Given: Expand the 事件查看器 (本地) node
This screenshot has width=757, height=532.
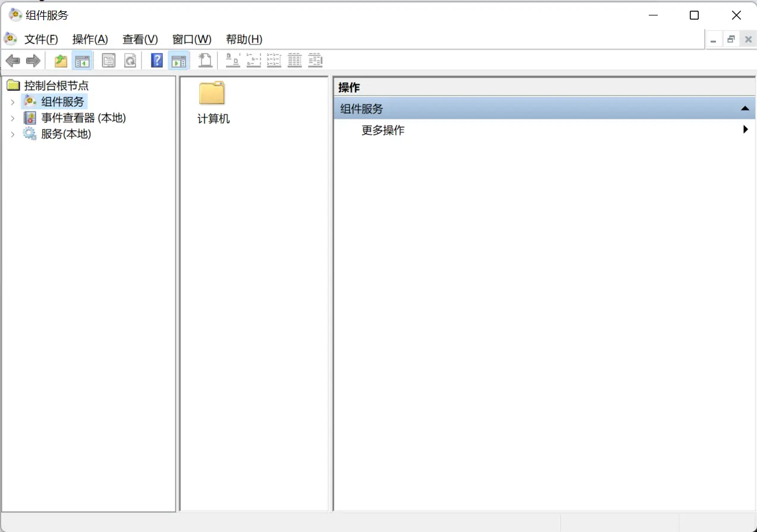Looking at the screenshot, I should click(12, 118).
